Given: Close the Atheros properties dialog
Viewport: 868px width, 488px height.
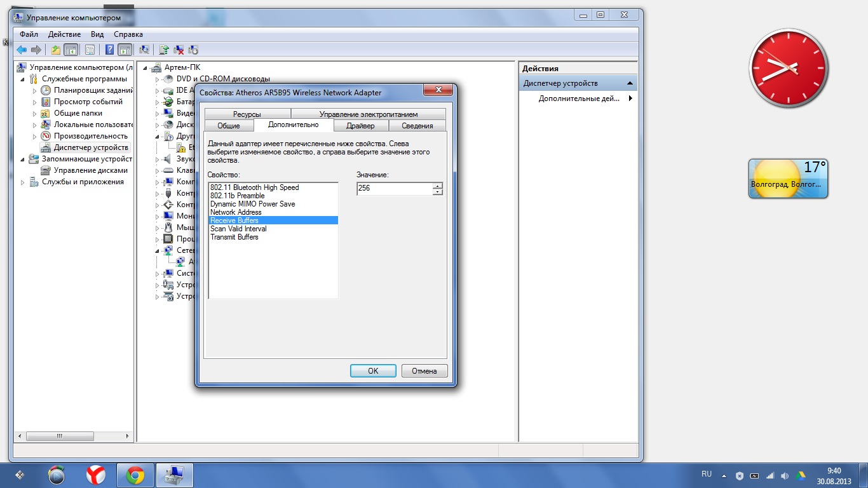Looking at the screenshot, I should 438,90.
